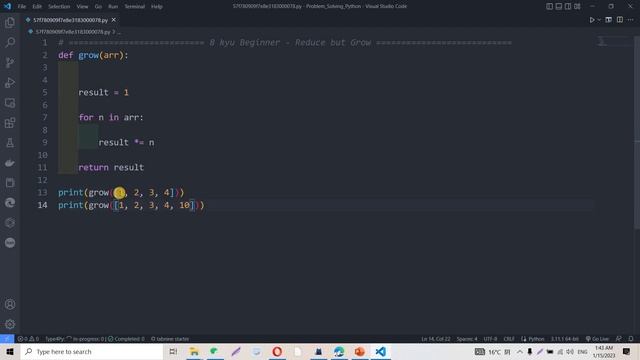The height and width of the screenshot is (360, 640).
Task: Click in the Windows search box
Action: coord(92,351)
